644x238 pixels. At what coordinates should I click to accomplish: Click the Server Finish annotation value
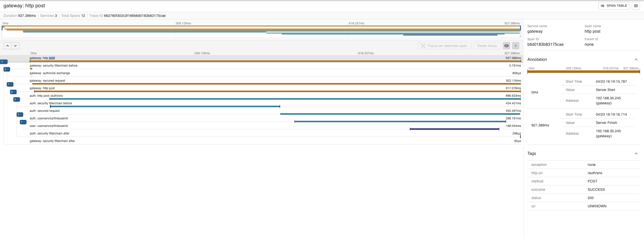click(x=606, y=123)
